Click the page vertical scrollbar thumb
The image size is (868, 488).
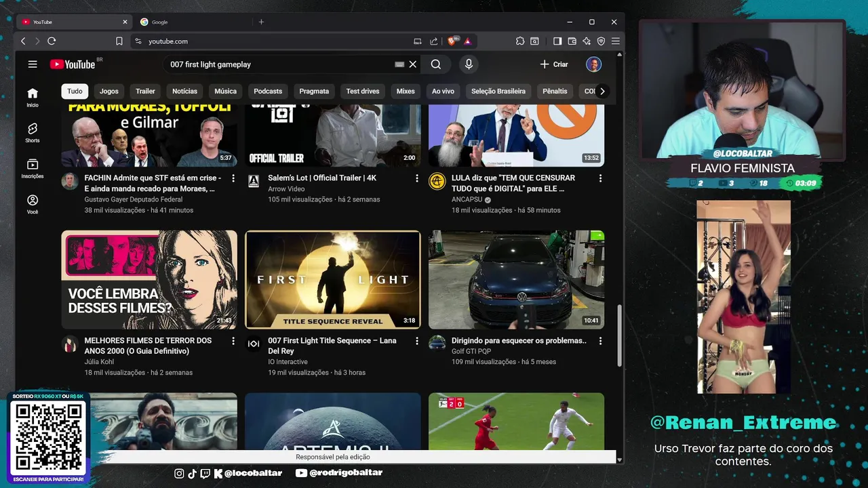[x=619, y=335]
